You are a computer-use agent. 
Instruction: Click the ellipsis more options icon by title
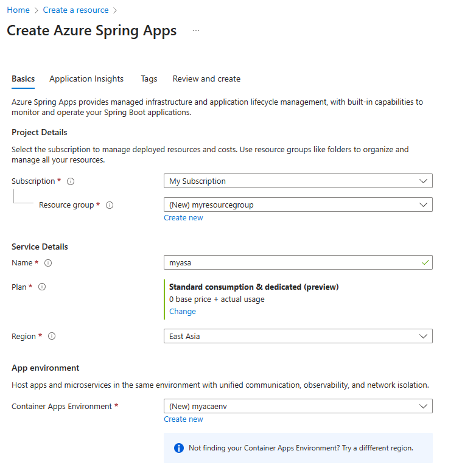point(195,30)
